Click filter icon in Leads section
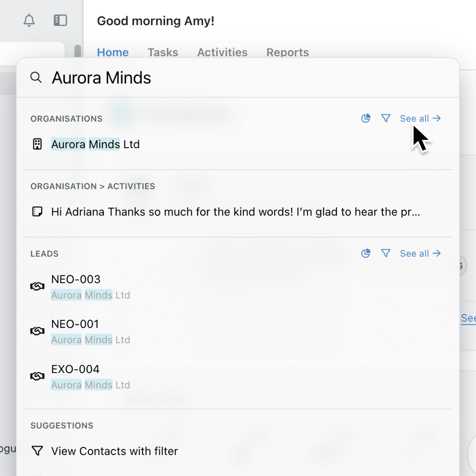476x476 pixels. tap(386, 253)
